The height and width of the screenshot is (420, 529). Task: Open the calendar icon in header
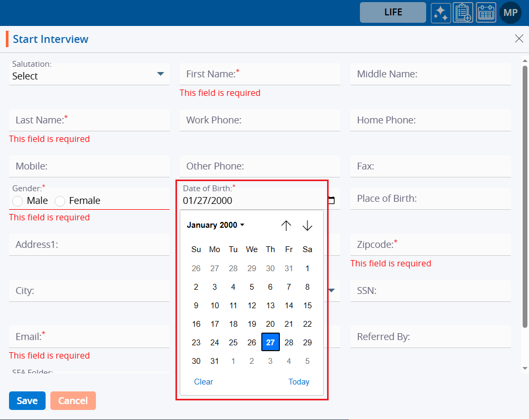486,13
